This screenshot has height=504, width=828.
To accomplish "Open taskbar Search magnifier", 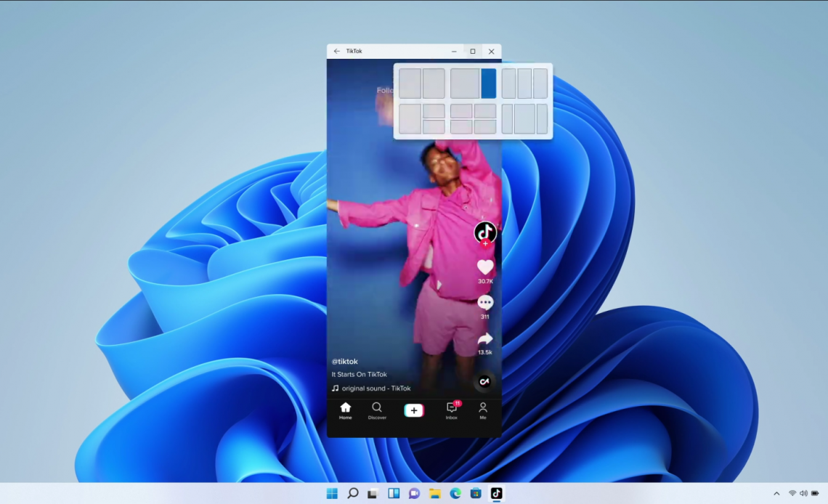I will coord(353,493).
